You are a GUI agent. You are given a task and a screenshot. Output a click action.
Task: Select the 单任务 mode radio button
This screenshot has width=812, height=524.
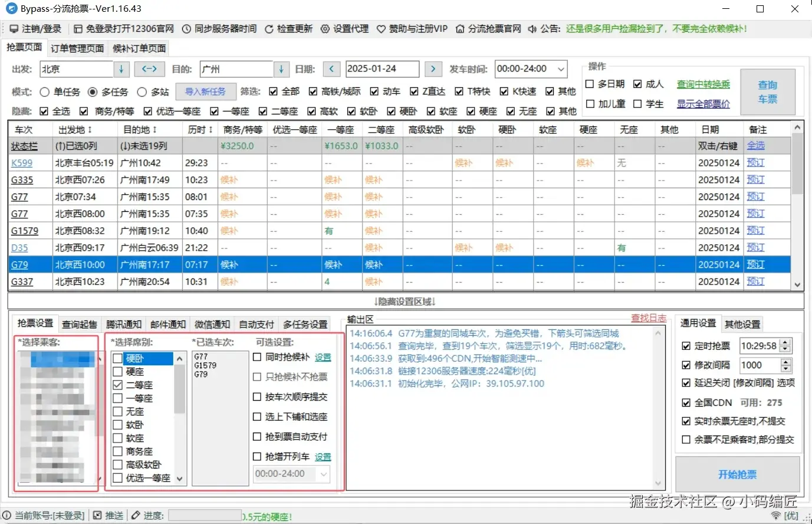pos(45,92)
